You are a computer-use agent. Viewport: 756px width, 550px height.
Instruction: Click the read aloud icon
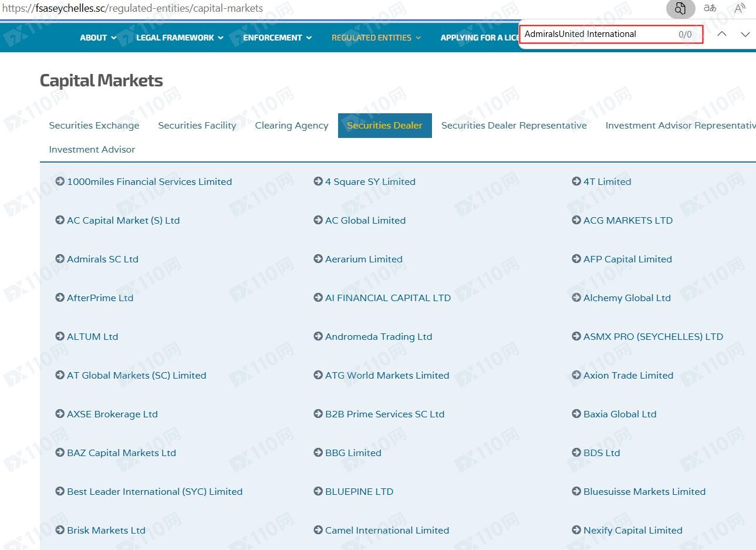[x=740, y=8]
